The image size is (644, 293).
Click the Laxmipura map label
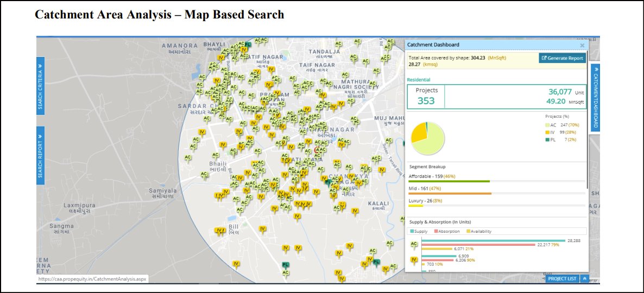pyautogui.click(x=79, y=205)
